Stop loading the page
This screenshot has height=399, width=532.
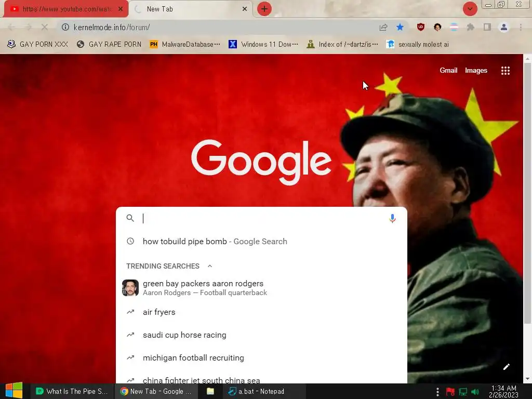tap(45, 27)
